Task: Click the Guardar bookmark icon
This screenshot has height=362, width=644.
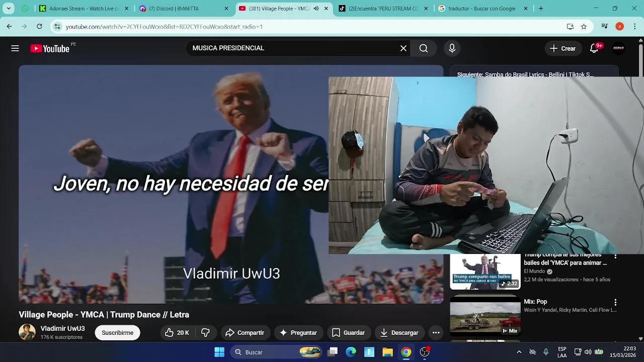Action: coord(336,332)
